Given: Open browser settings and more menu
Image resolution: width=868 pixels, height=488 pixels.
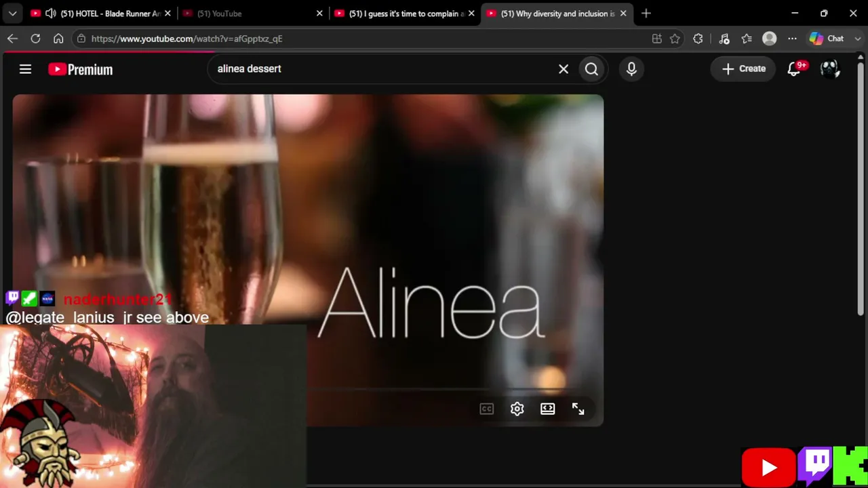Looking at the screenshot, I should [792, 39].
